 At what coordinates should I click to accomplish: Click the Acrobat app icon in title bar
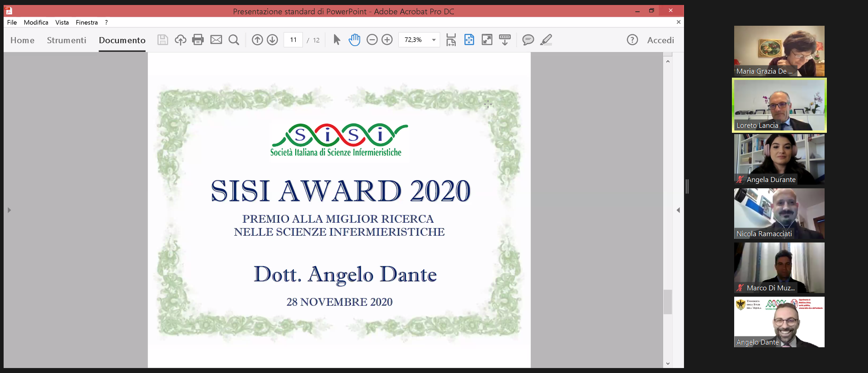click(x=9, y=11)
